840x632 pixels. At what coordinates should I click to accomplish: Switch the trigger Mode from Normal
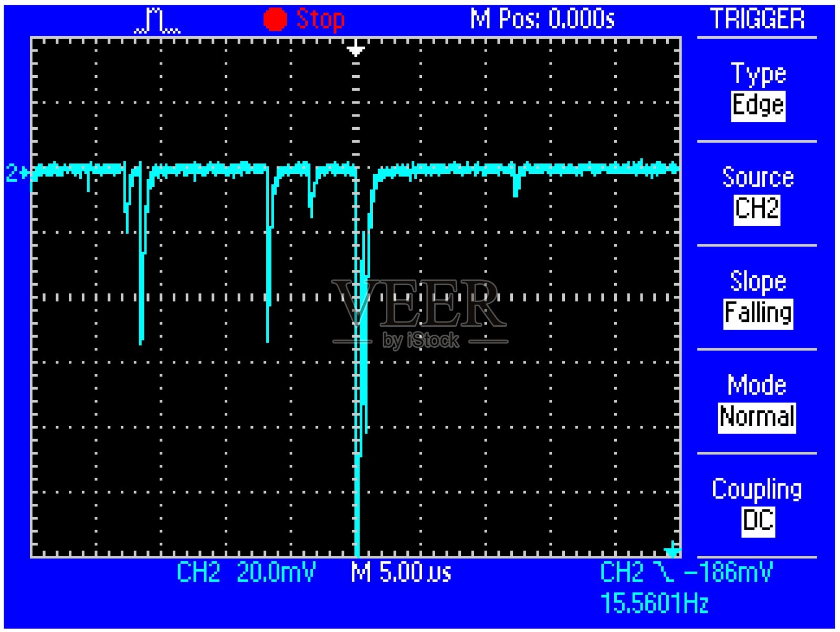(757, 417)
